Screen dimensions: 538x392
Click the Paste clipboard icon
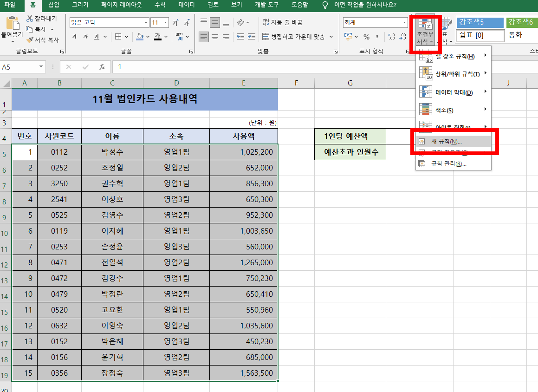click(x=13, y=23)
